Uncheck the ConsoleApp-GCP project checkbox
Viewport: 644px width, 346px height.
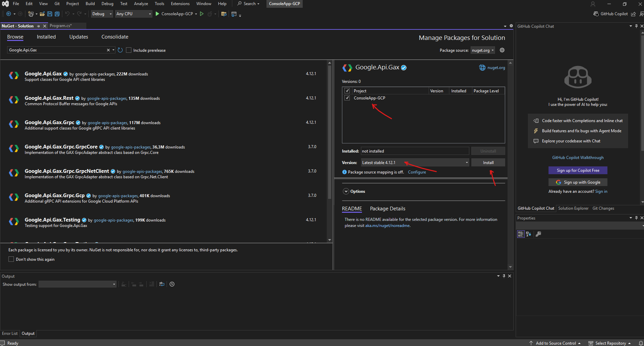(x=347, y=98)
